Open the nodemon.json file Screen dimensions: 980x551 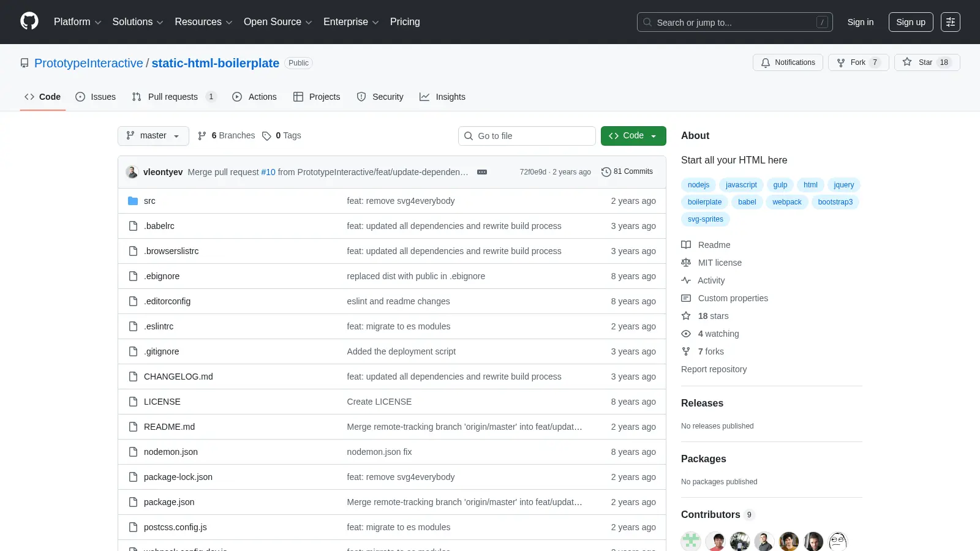(171, 452)
